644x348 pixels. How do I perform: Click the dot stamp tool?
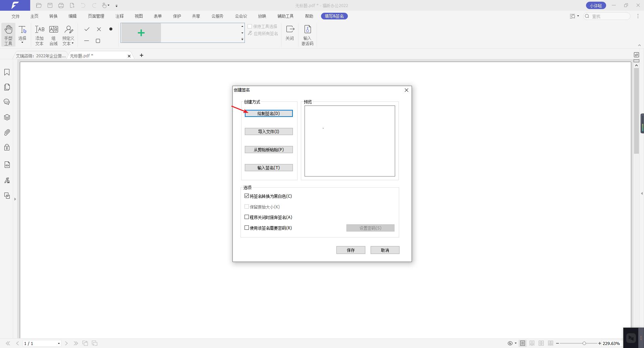tap(111, 29)
